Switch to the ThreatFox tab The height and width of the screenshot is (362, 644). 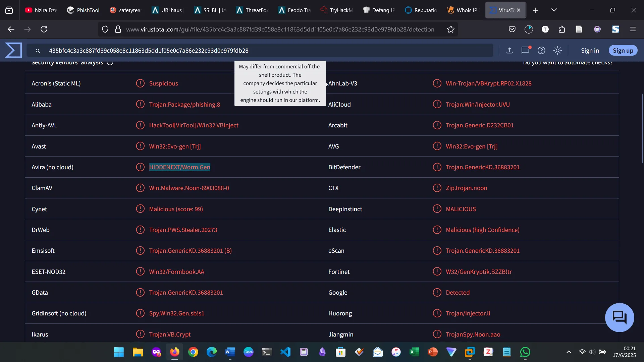tap(252, 10)
